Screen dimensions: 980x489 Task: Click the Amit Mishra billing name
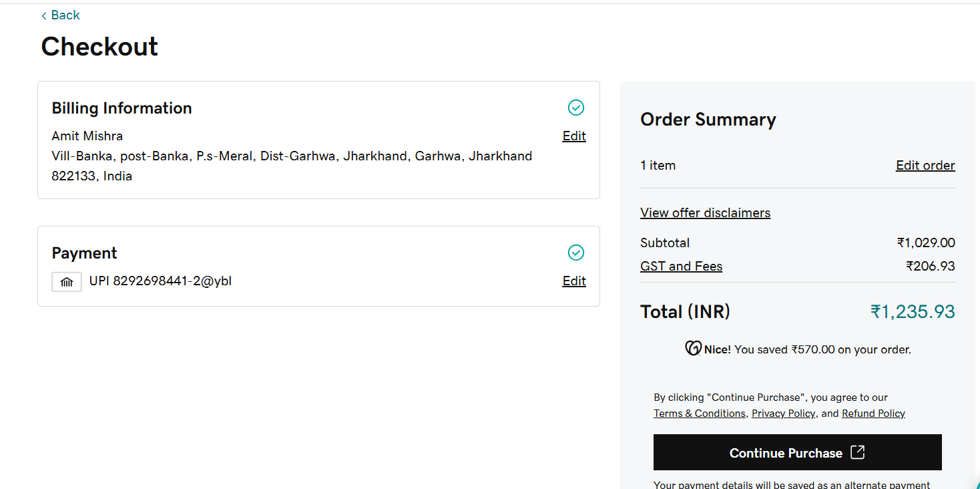coord(87,136)
